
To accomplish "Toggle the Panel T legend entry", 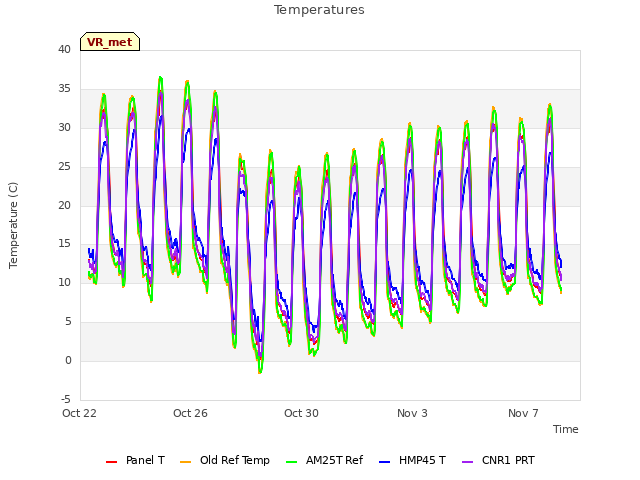I will (135, 460).
